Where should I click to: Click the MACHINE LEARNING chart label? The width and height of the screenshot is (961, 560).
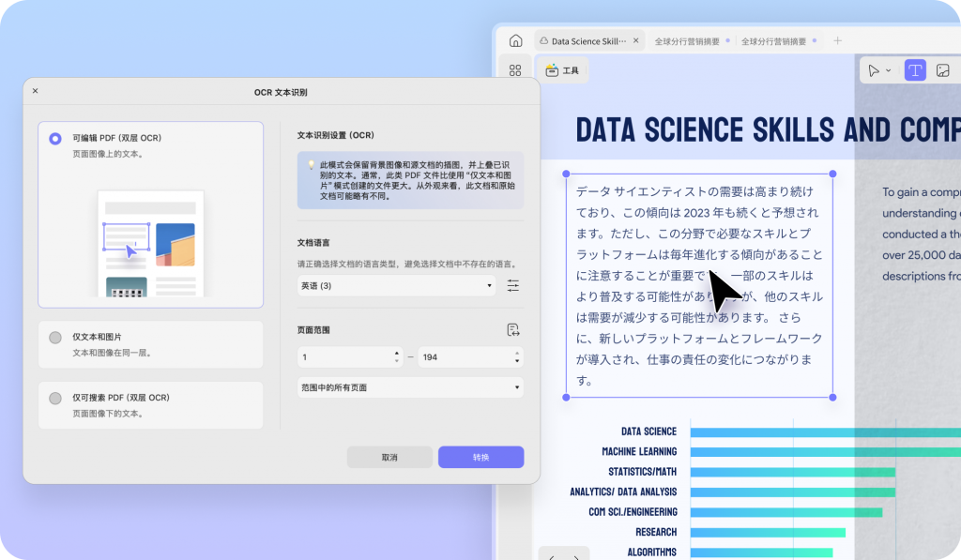(639, 451)
